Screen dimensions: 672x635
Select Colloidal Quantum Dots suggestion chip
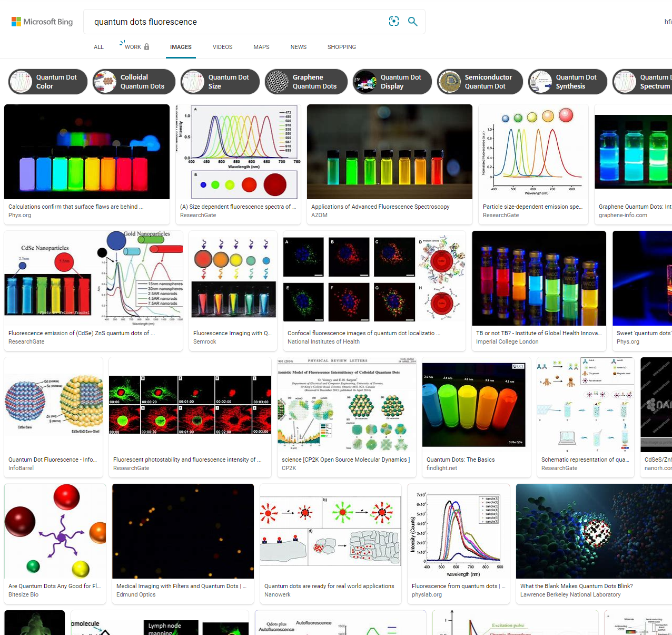pyautogui.click(x=134, y=82)
